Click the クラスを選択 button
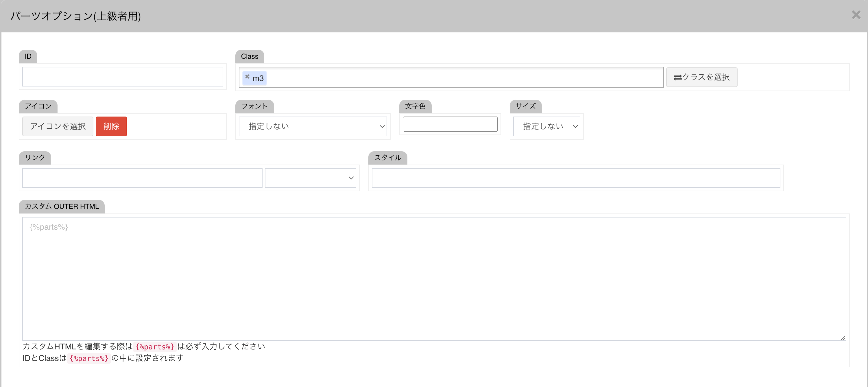 tap(701, 77)
